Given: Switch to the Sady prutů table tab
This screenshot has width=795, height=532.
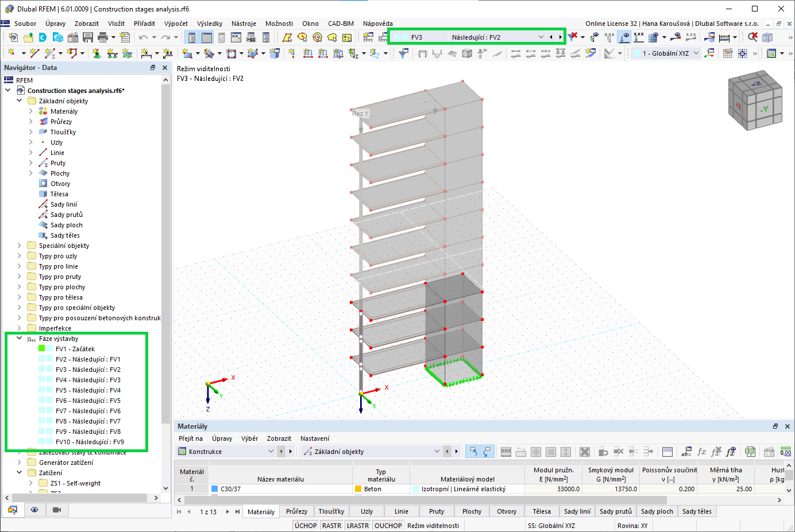Looking at the screenshot, I should pos(615,511).
